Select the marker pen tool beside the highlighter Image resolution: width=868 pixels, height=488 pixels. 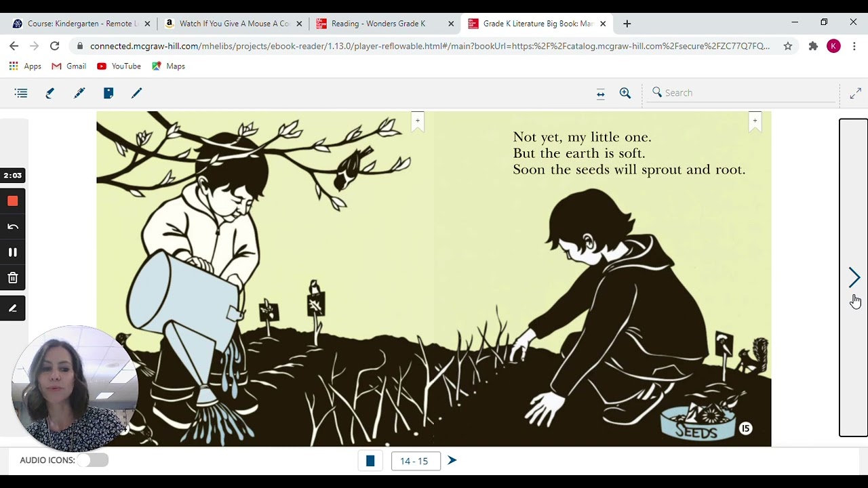[79, 93]
